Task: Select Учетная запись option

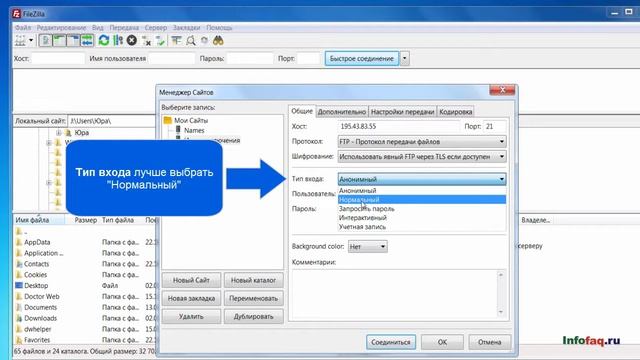Action: click(422, 227)
